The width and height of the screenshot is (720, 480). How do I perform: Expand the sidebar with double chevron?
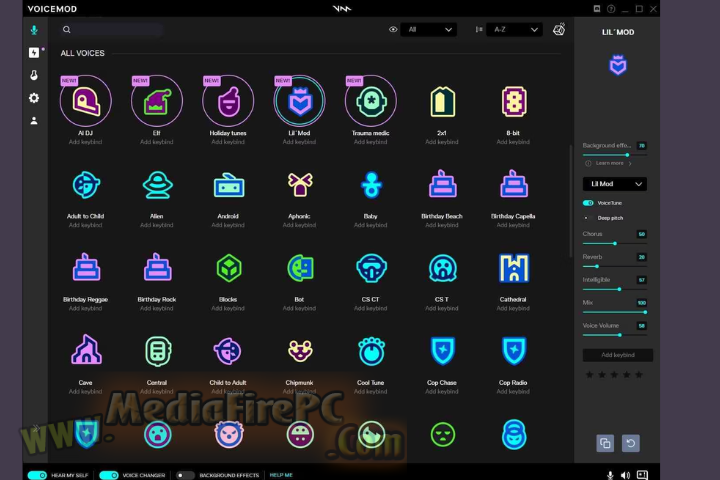click(35, 429)
